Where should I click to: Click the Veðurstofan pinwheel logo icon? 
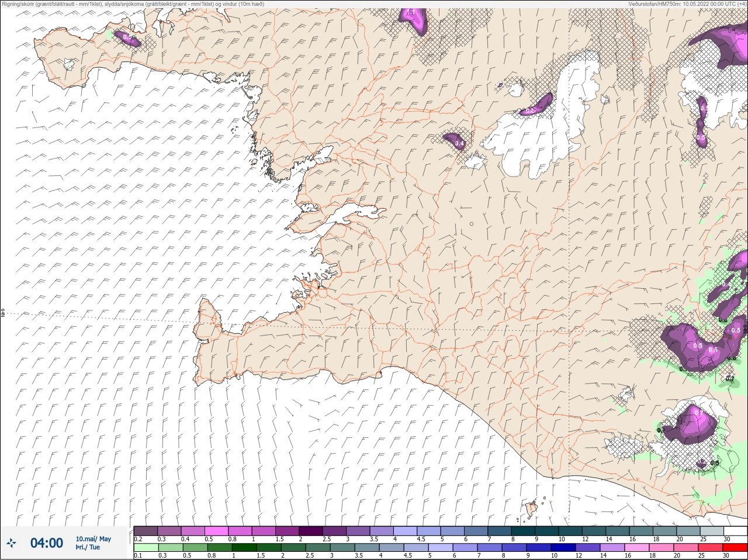point(12,543)
